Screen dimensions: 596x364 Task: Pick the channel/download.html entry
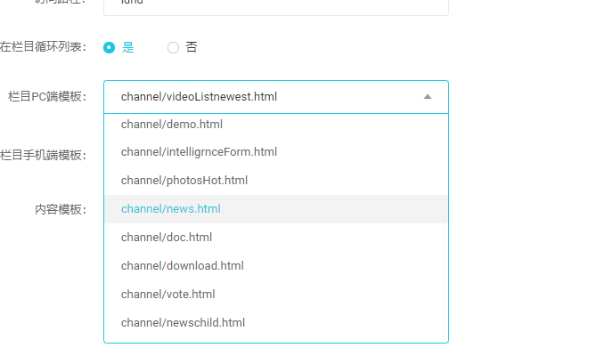click(x=183, y=266)
